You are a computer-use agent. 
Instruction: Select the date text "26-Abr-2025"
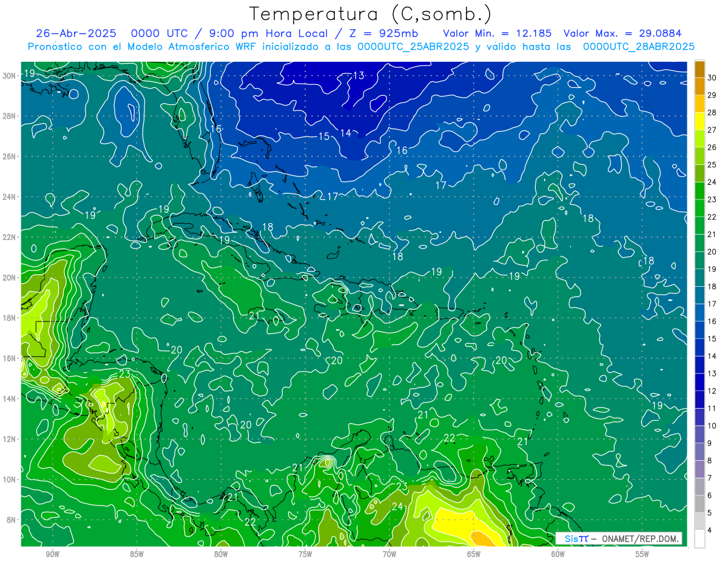click(77, 33)
